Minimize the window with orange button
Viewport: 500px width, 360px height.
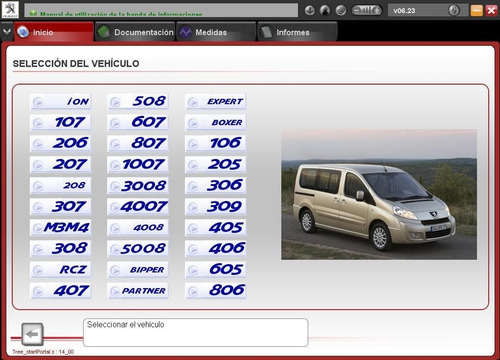tap(477, 10)
